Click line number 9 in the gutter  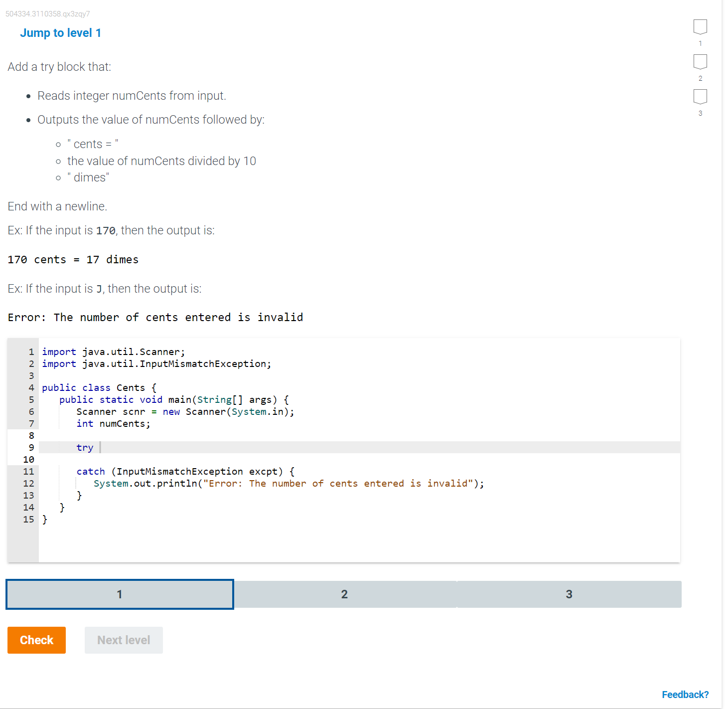[31, 447]
